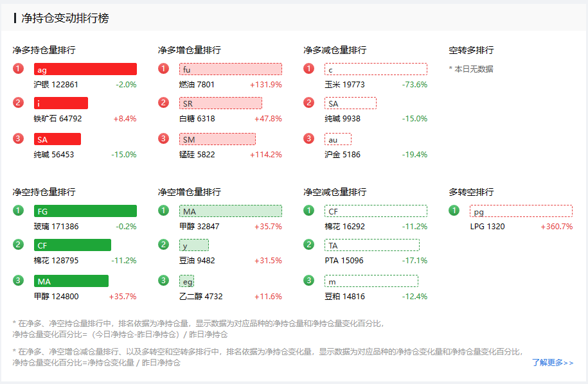Select the green FG glass bar

85,211
